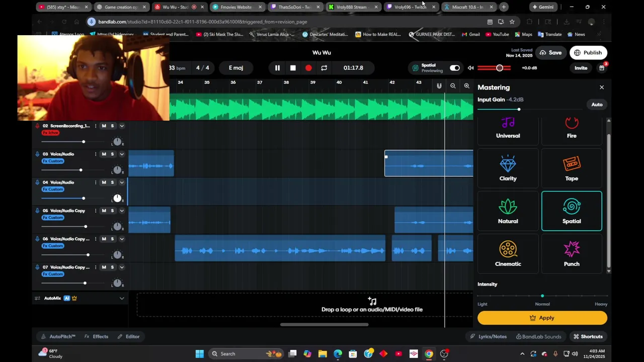Bookmark this page with the star icon
Image resolution: width=644 pixels, height=362 pixels.
pyautogui.click(x=512, y=22)
